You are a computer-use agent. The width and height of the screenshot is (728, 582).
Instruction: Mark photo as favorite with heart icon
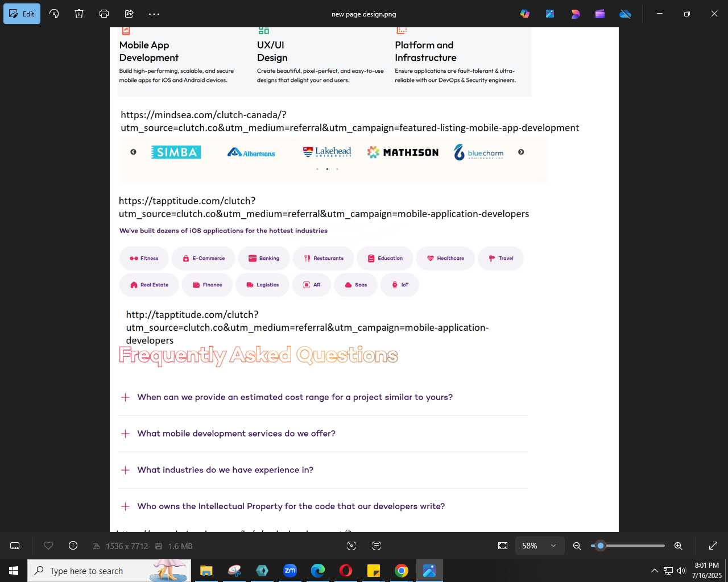48,546
